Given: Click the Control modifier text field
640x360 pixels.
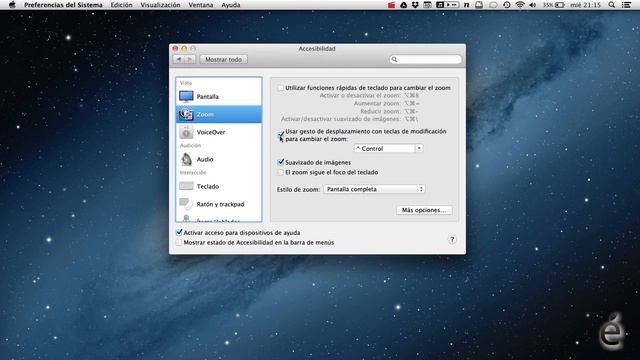Looking at the screenshot, I should [x=384, y=149].
